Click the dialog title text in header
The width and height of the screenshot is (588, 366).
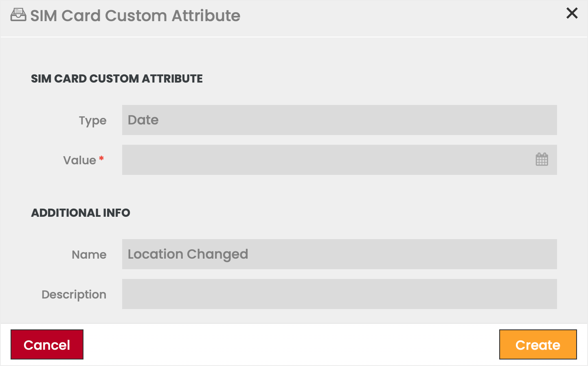[135, 16]
